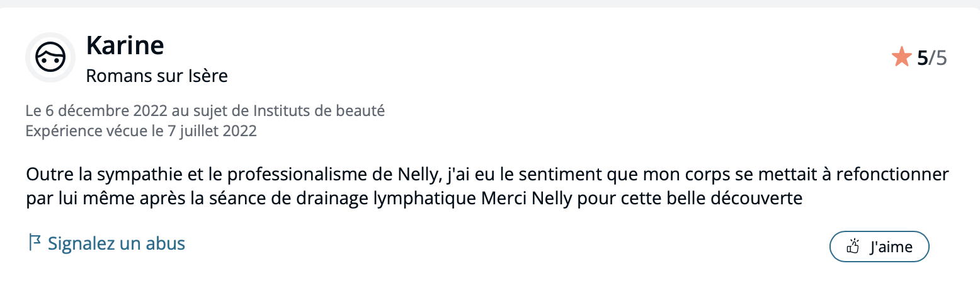Like the review with the J'aime button
Screen dimensions: 980x285
click(879, 247)
